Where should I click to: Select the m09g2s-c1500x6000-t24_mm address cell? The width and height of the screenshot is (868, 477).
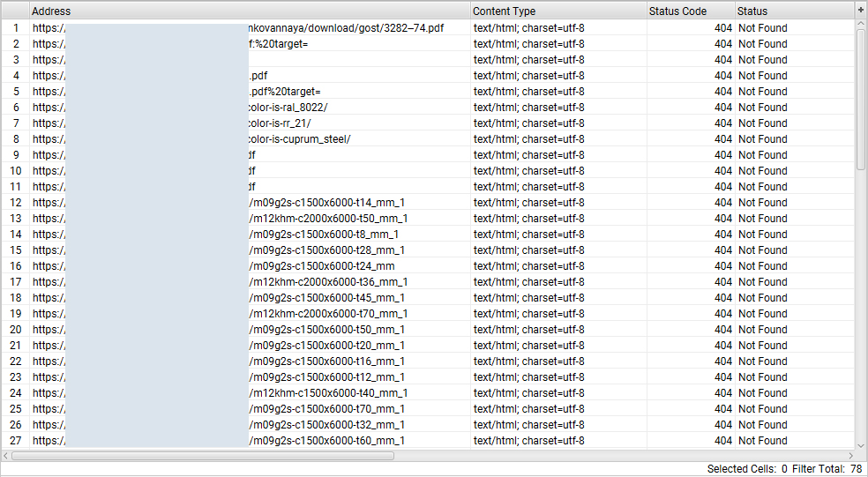tap(322, 266)
